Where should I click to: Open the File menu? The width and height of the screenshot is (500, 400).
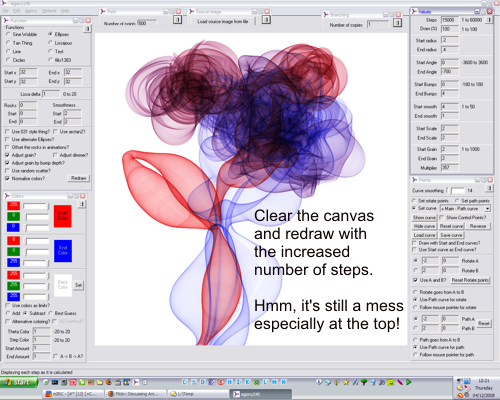(x=5, y=11)
